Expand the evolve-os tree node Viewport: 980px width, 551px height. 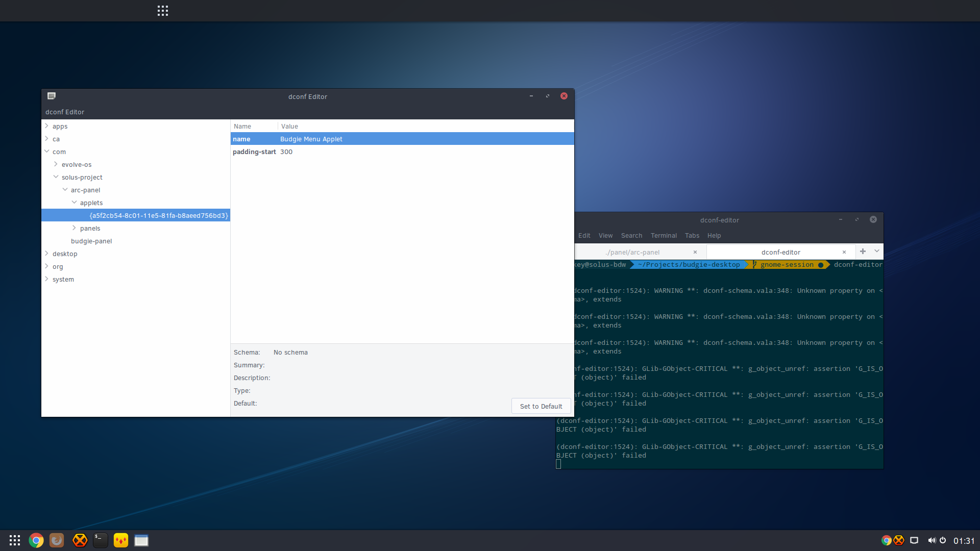[56, 164]
